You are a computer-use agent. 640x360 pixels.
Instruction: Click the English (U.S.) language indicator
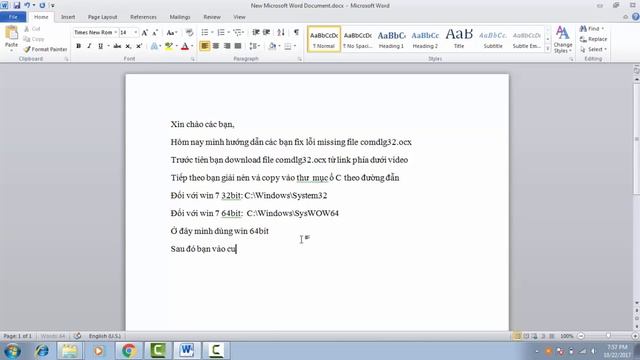click(x=105, y=336)
